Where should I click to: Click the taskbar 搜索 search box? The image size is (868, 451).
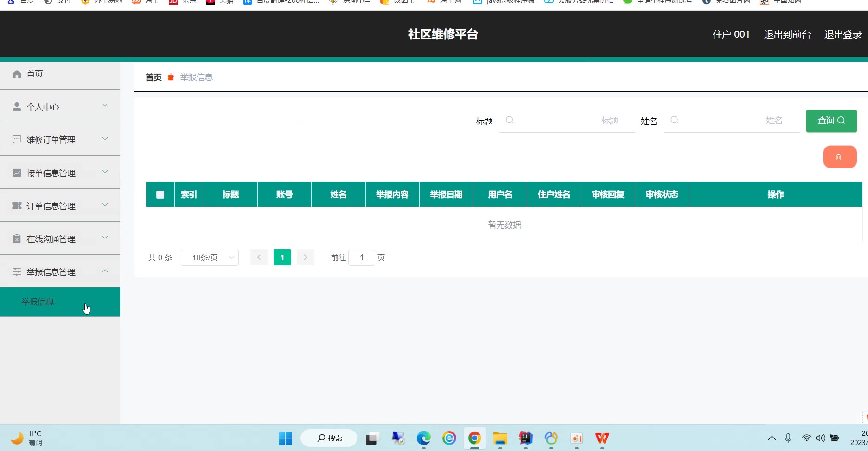(x=329, y=438)
